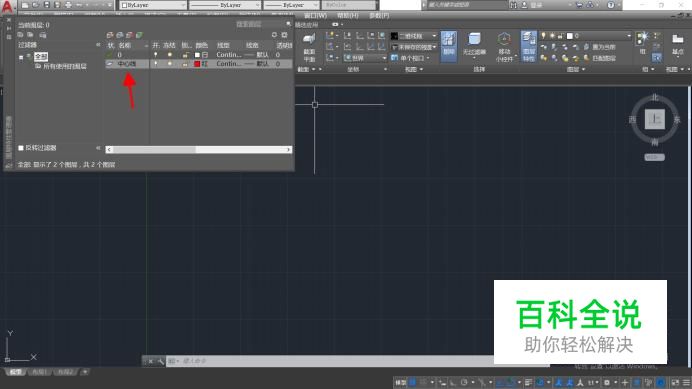The height and width of the screenshot is (389, 692).
Task: Toggle Culling (剔除) selection button
Action: pos(449,46)
